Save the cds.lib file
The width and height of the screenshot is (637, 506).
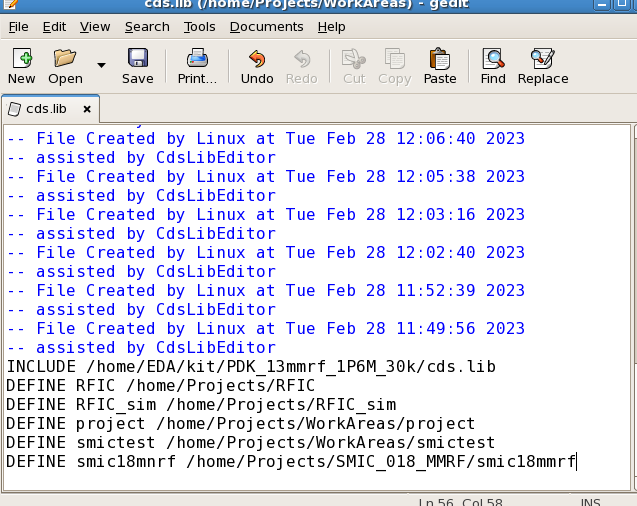[x=137, y=66]
